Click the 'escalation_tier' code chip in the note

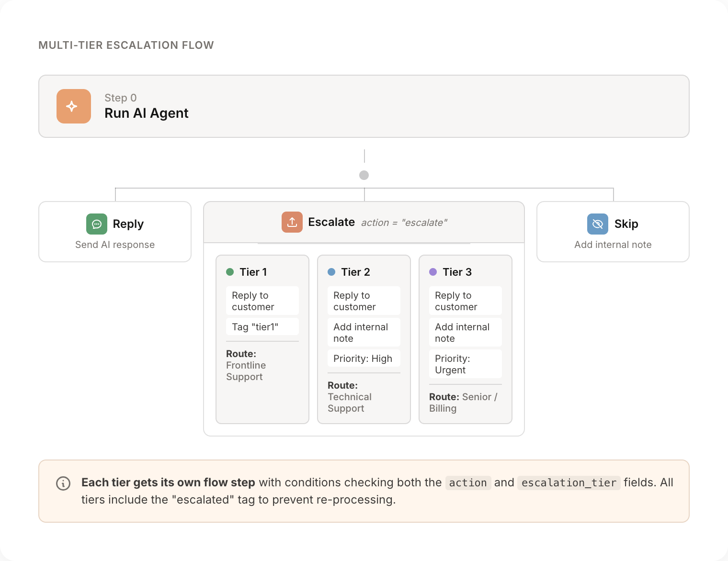click(x=569, y=483)
